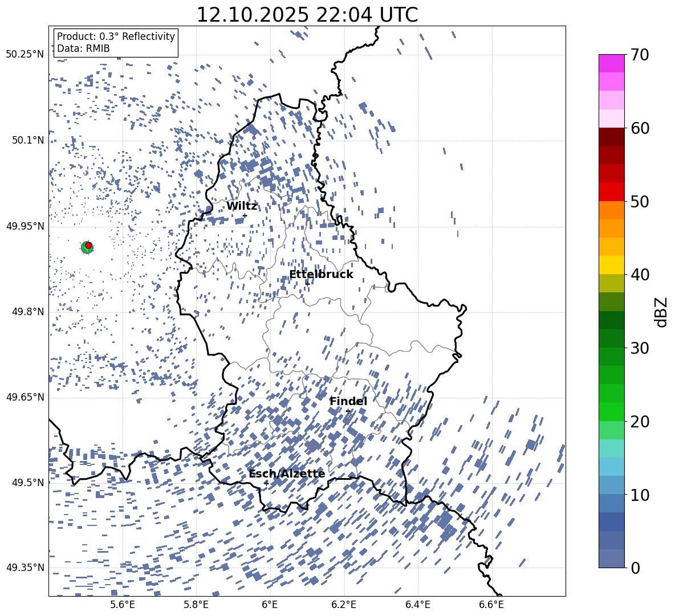Click the 5.8°E longitude label

pyautogui.click(x=196, y=605)
